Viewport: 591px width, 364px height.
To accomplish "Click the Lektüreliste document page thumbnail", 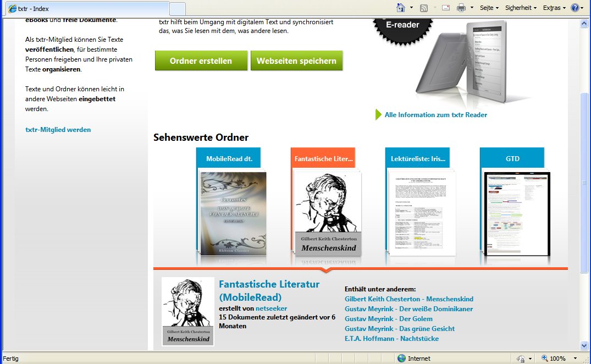I will (x=423, y=214).
